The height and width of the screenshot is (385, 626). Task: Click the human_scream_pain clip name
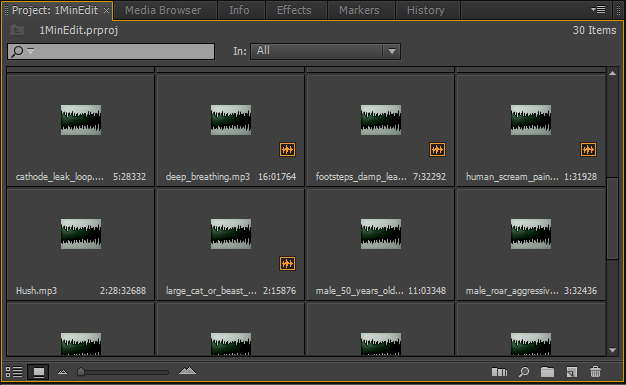click(512, 177)
